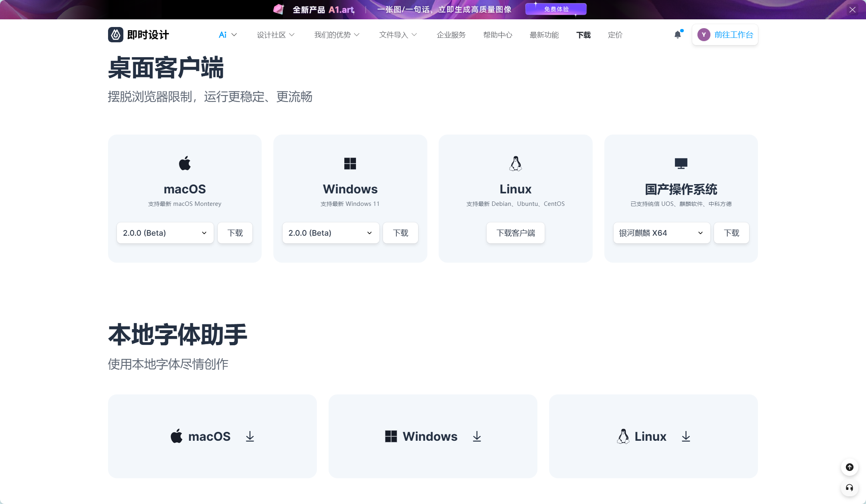Image resolution: width=866 pixels, height=504 pixels.
Task: Click 下载 button in macOS card
Action: click(235, 233)
